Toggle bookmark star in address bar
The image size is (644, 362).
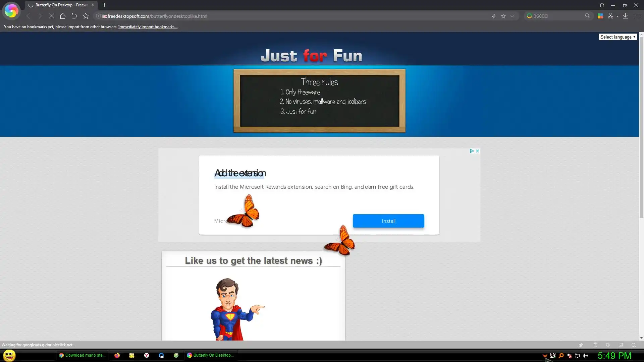503,16
